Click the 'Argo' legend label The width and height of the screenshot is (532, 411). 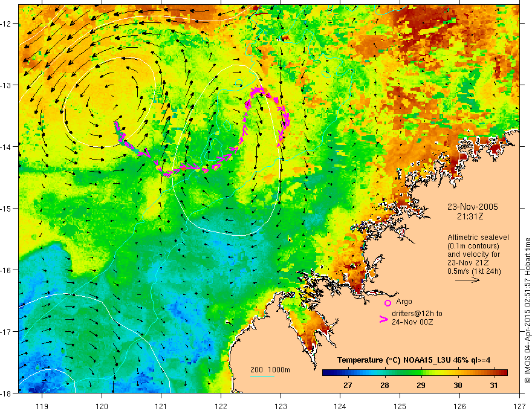point(404,302)
